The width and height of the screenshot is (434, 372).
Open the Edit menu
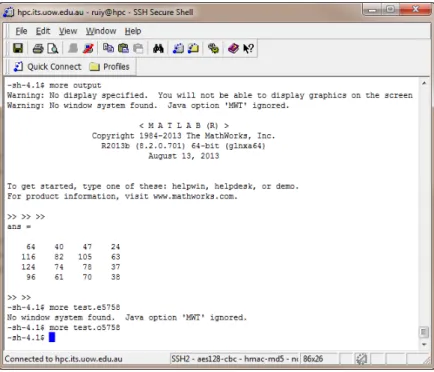tap(43, 31)
